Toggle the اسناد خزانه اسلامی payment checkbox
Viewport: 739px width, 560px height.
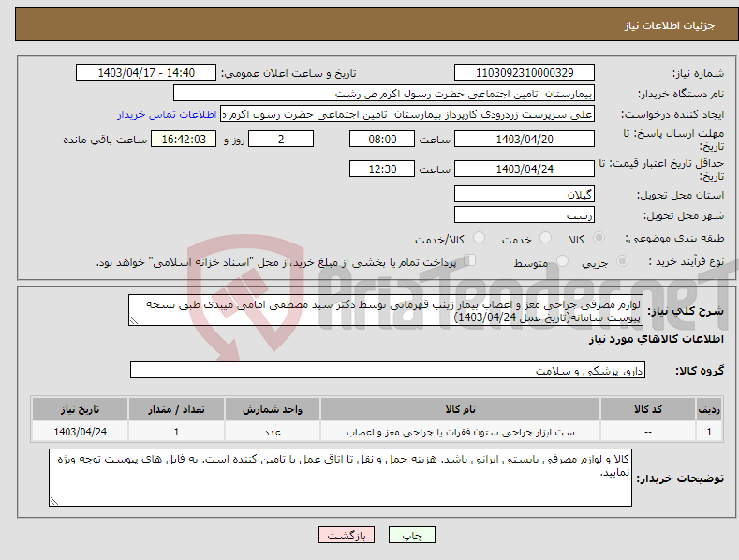tap(470, 260)
